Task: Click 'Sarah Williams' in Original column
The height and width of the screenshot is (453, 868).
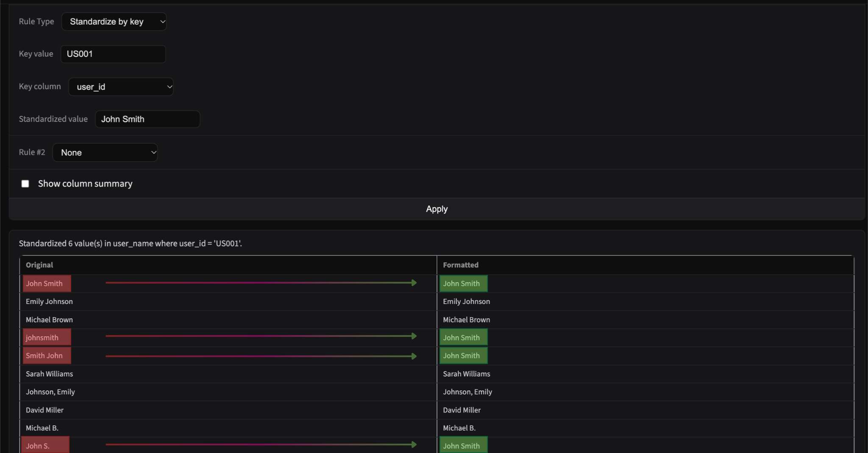Action: pyautogui.click(x=49, y=374)
